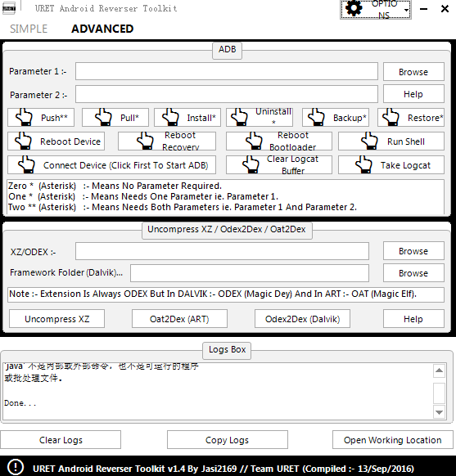Click the Parameter 2 input field
This screenshot has height=476, width=456.
click(x=227, y=94)
